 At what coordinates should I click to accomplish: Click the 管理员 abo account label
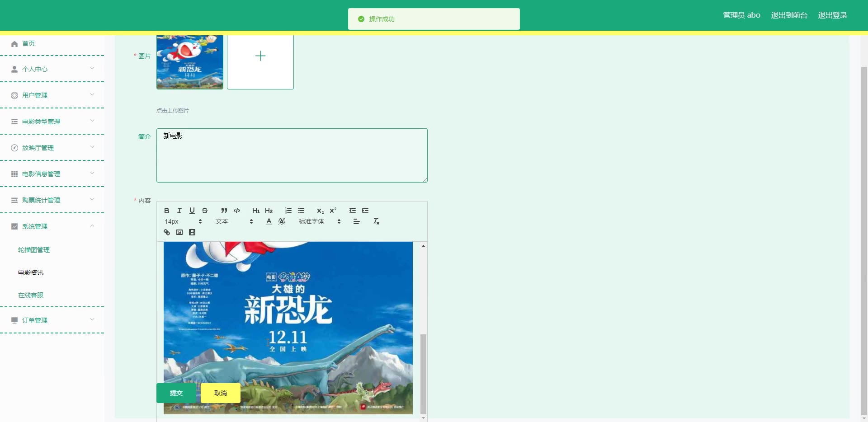[741, 15]
